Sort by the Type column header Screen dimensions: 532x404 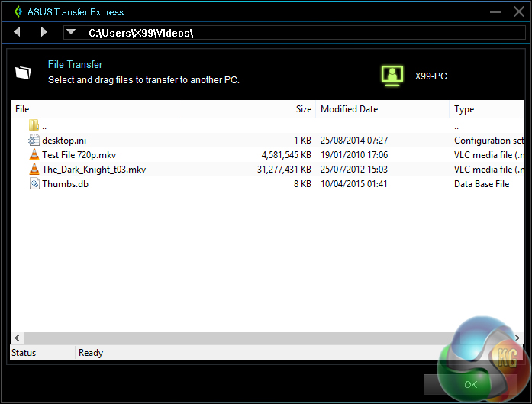[x=486, y=109]
